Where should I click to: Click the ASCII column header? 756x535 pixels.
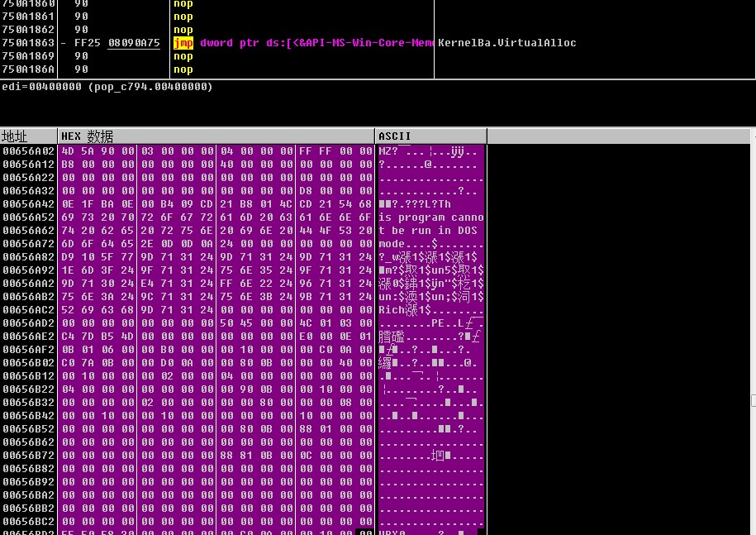click(395, 136)
